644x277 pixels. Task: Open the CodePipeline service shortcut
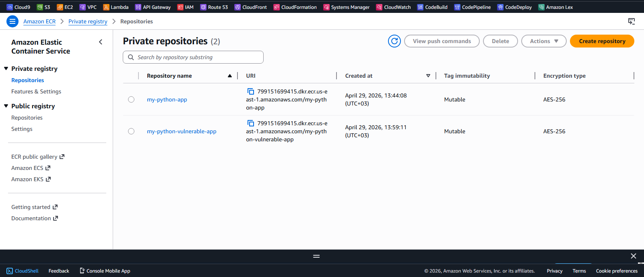point(472,7)
